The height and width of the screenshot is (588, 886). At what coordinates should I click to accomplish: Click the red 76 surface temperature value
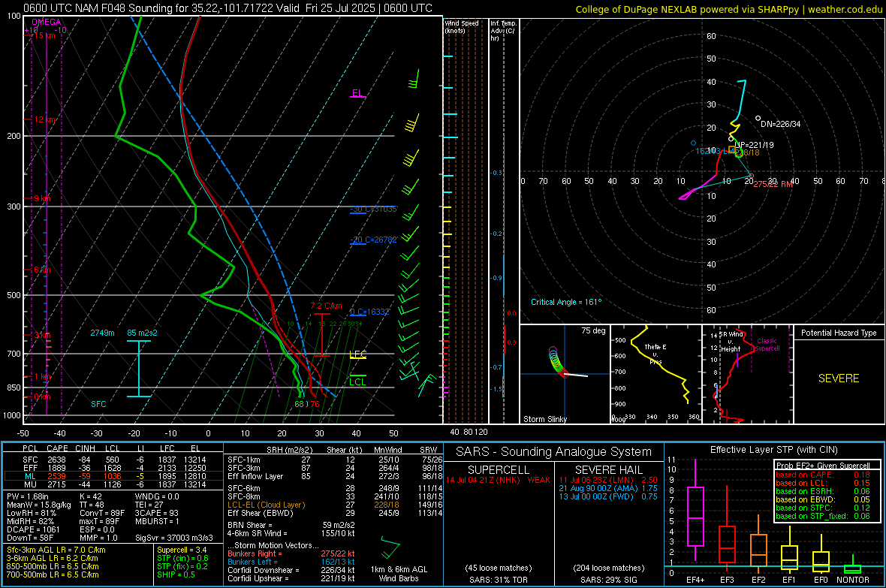[x=315, y=404]
